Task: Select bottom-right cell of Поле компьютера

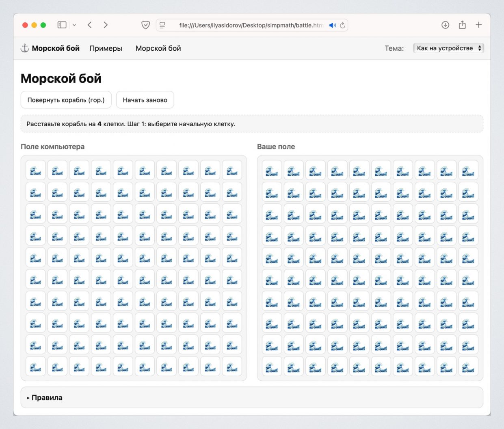Action: pyautogui.click(x=232, y=366)
